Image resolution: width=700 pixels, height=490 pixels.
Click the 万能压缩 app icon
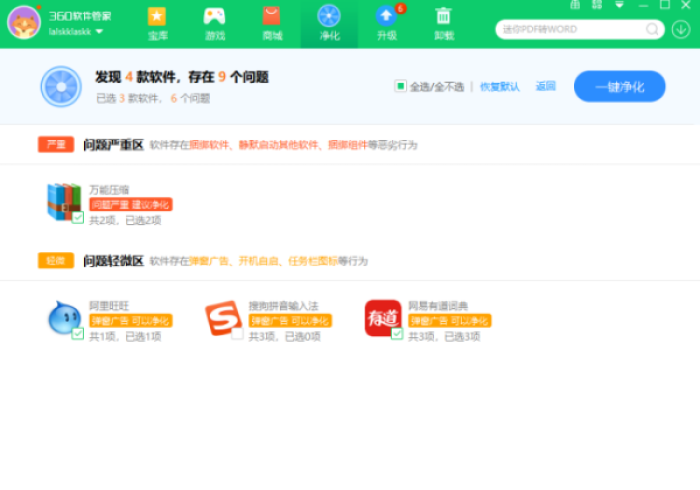[64, 202]
